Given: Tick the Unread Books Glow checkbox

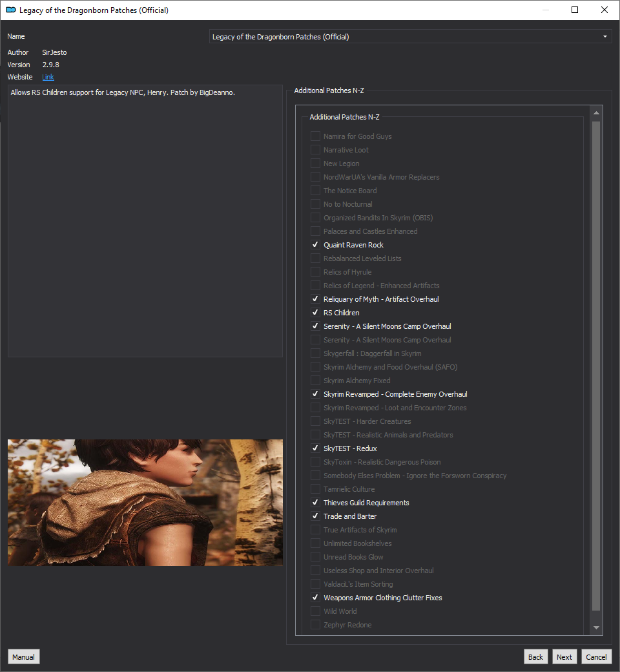Looking at the screenshot, I should click(x=315, y=557).
